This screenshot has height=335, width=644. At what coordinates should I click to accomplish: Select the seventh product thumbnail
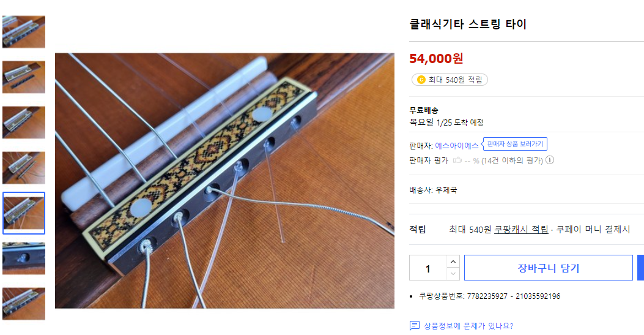24,303
